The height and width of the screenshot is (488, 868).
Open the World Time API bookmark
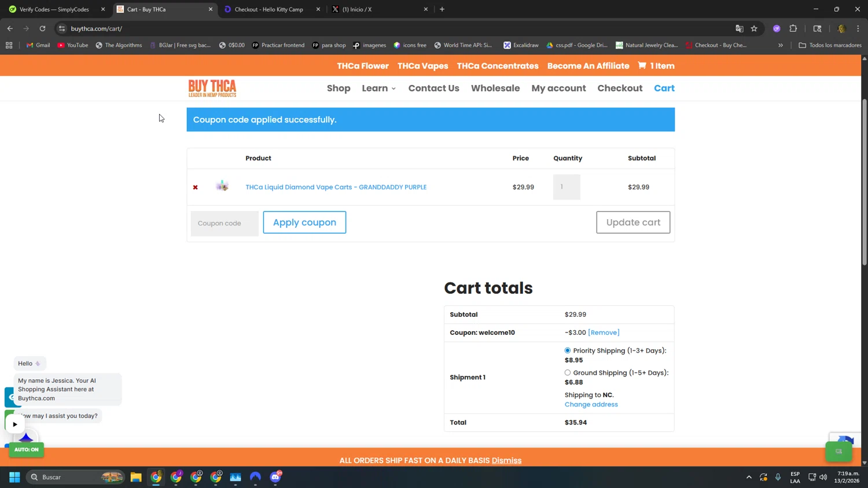coord(463,45)
